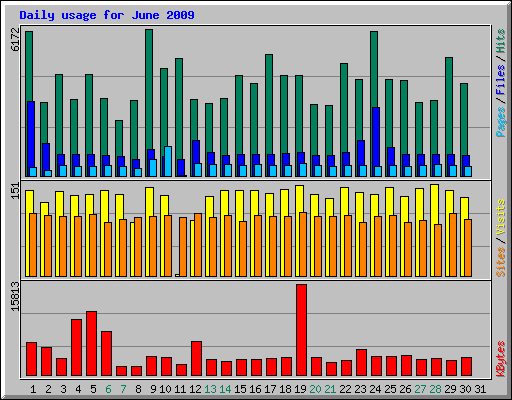Click the red KBytes bar for day 6
Screen dimensions: 512x400
coord(106,354)
